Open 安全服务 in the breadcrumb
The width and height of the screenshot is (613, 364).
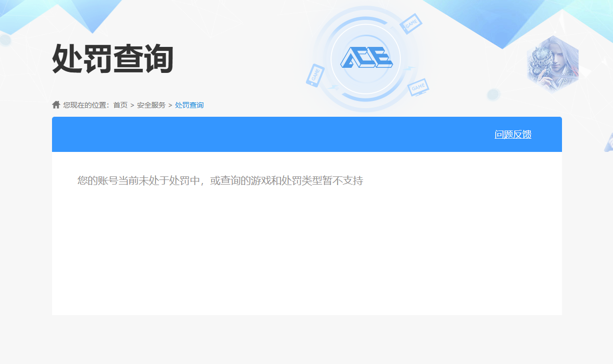click(x=151, y=105)
